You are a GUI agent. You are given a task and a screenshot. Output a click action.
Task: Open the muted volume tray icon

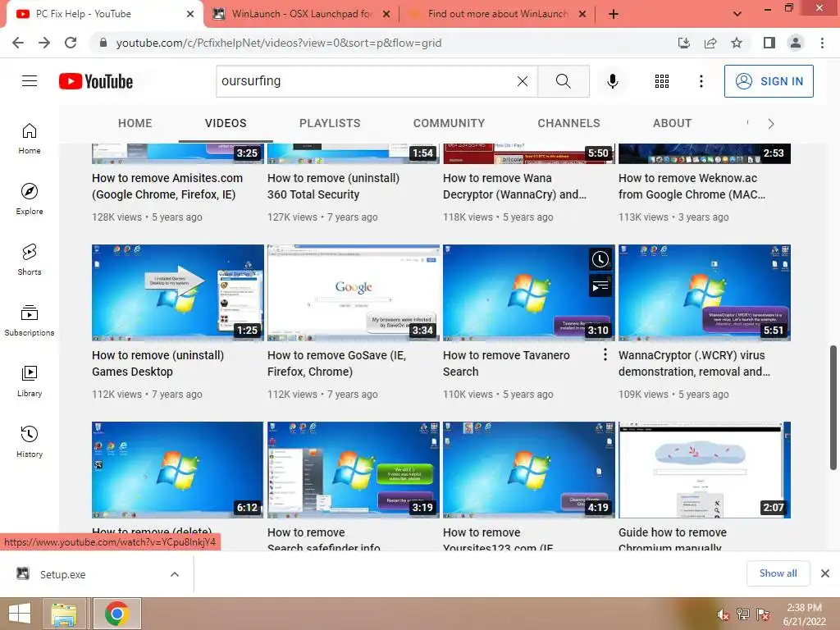tap(724, 614)
